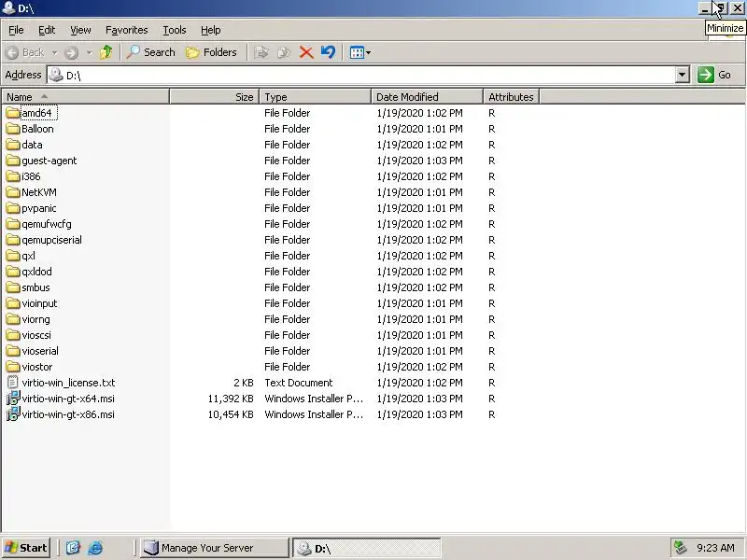Select the virtio-win-gt-x64.msi installer icon
Image resolution: width=747 pixels, height=560 pixels.
point(13,399)
